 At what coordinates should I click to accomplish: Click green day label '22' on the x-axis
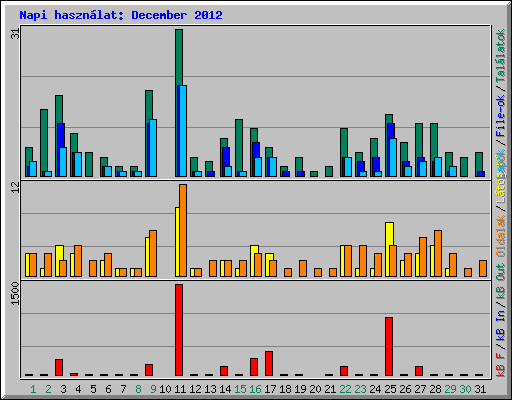[x=345, y=389]
